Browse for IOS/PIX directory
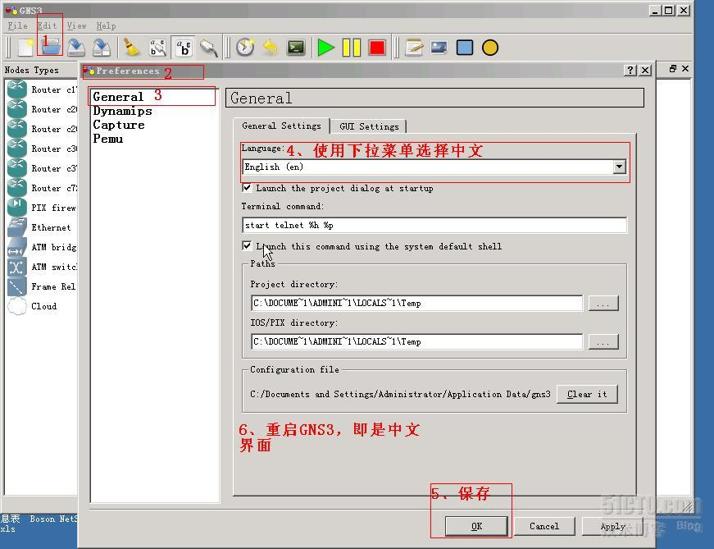This screenshot has width=714, height=549. coord(603,341)
